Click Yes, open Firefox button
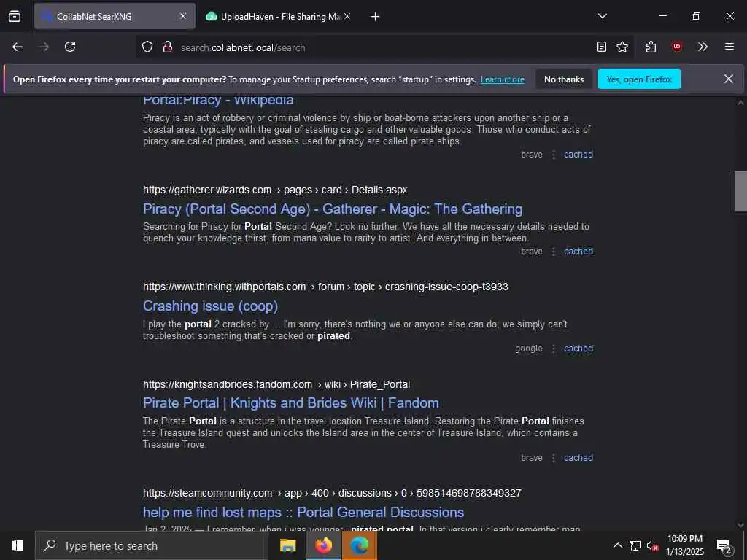 639,79
